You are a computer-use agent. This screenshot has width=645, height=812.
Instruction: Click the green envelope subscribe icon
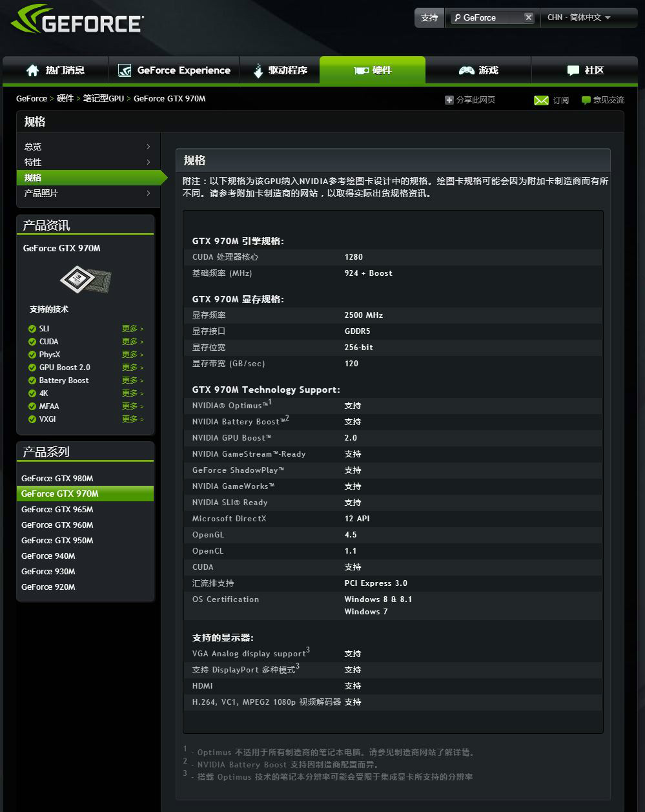pos(541,100)
